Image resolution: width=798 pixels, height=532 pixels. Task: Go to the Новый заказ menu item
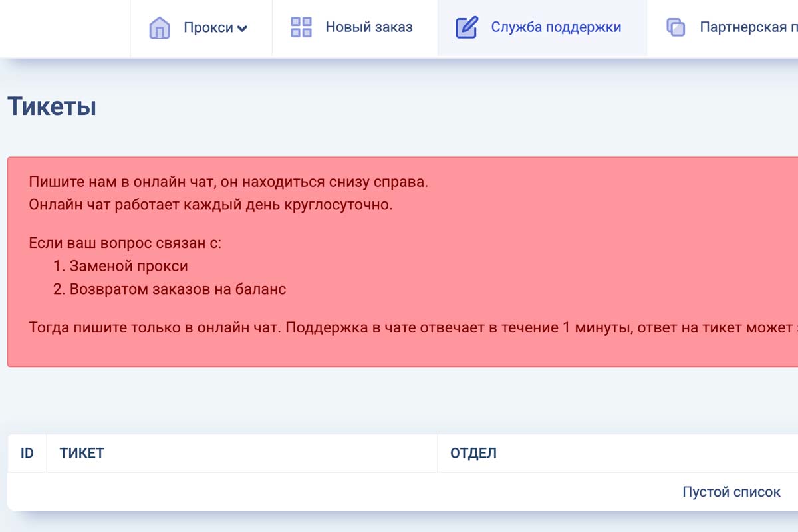coord(368,27)
